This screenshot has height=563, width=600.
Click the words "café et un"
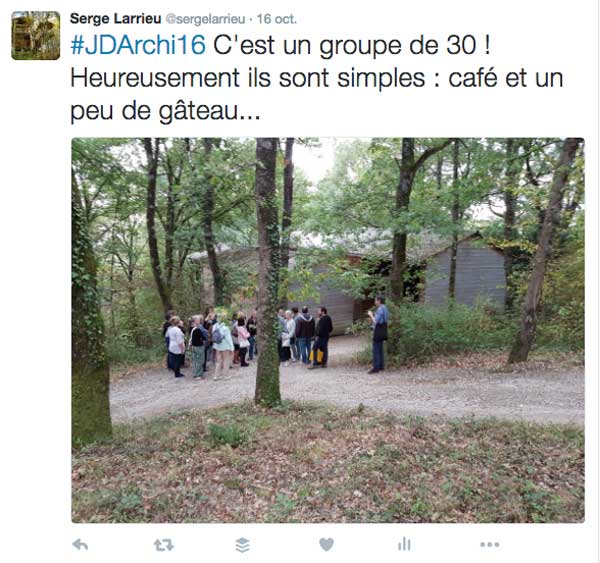click(505, 78)
